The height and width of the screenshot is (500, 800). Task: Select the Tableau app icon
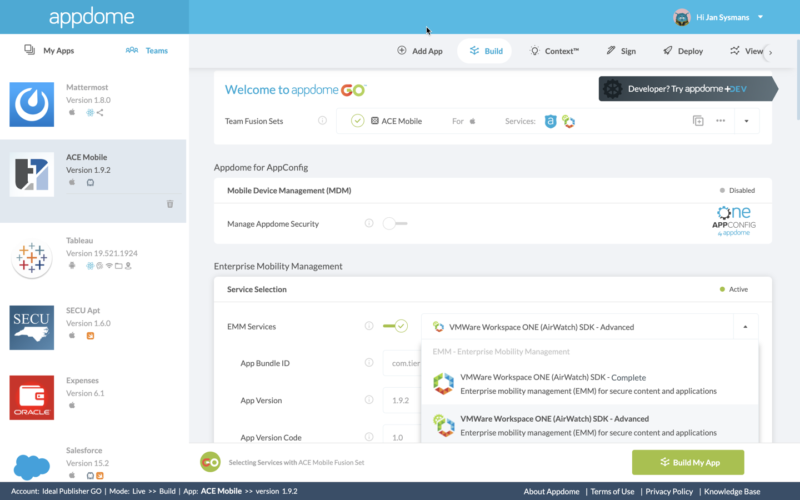click(32, 259)
